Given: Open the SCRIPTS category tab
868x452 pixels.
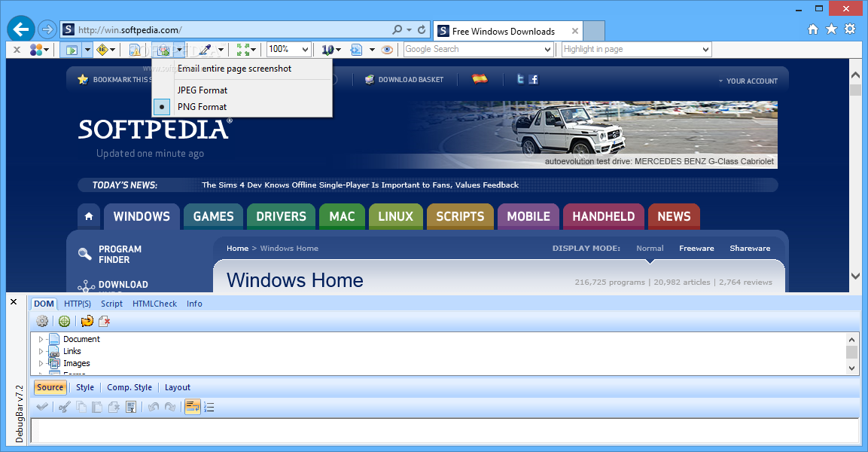Looking at the screenshot, I should pos(460,217).
